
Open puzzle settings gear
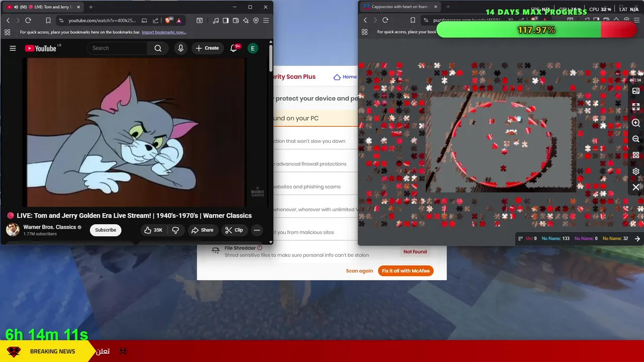click(x=636, y=171)
